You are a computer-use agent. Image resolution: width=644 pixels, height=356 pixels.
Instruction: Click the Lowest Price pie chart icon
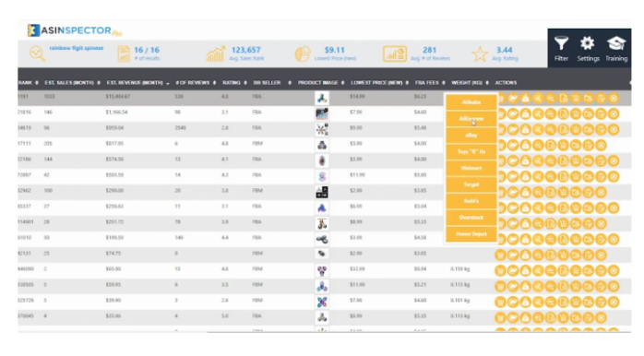[x=303, y=54]
